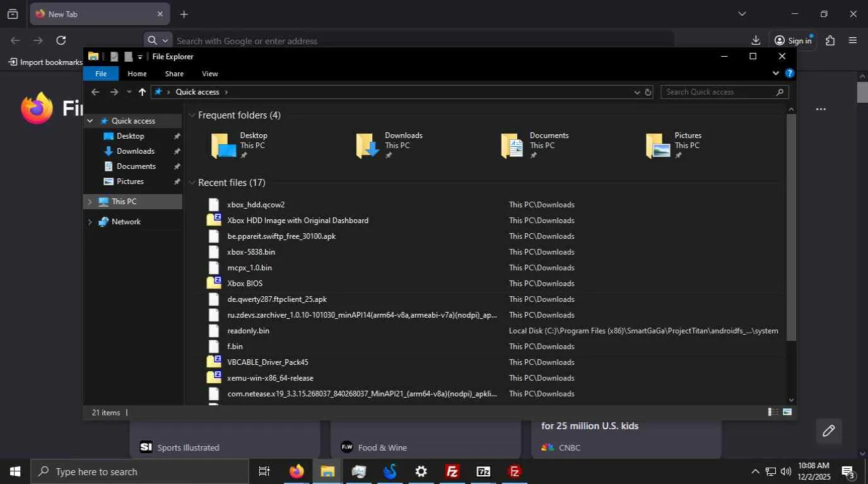Expand the ribbon with the chevron
This screenshot has width=868, height=484.
point(776,73)
